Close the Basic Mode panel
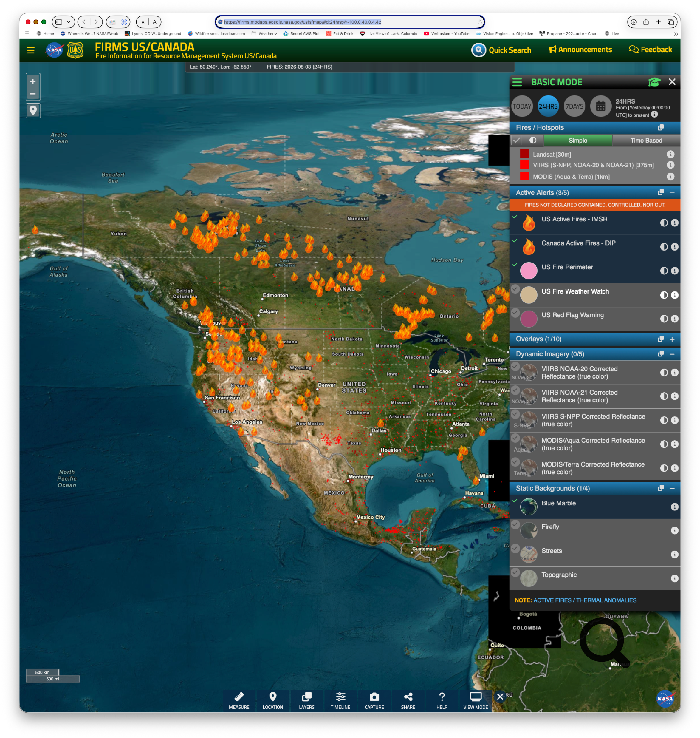This screenshot has height=738, width=700. tap(672, 82)
